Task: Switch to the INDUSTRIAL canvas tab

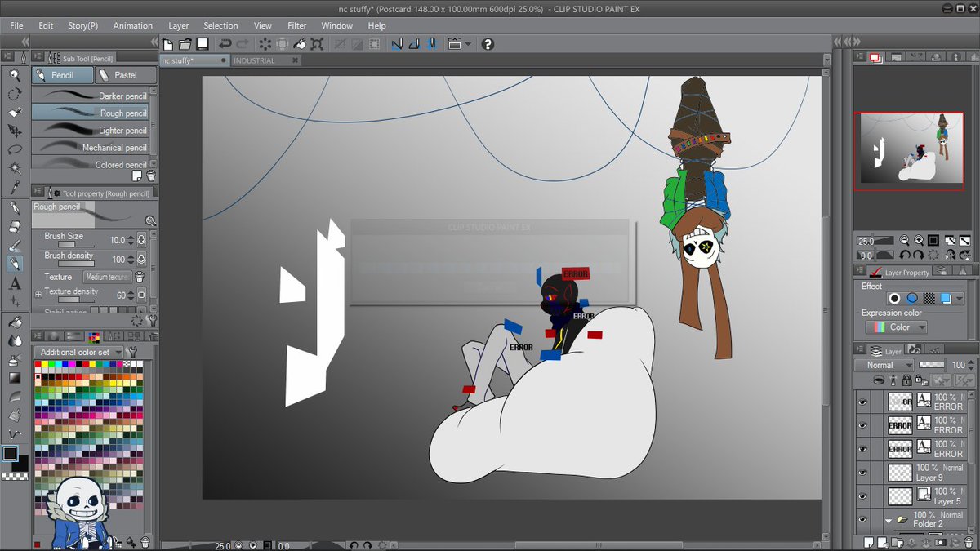Action: tap(266, 60)
